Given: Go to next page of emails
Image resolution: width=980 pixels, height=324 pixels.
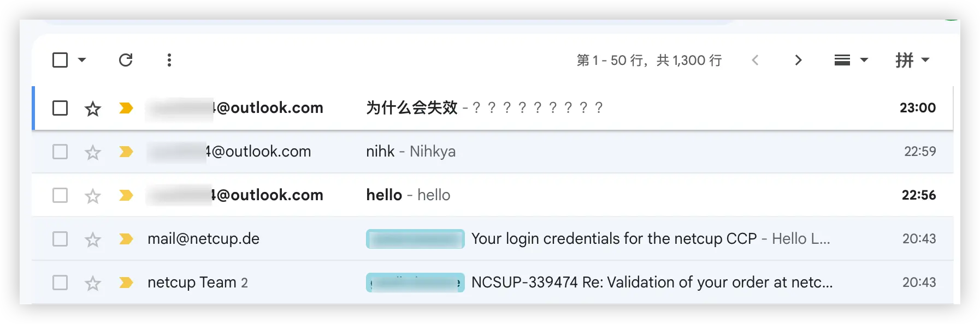Looking at the screenshot, I should [798, 60].
